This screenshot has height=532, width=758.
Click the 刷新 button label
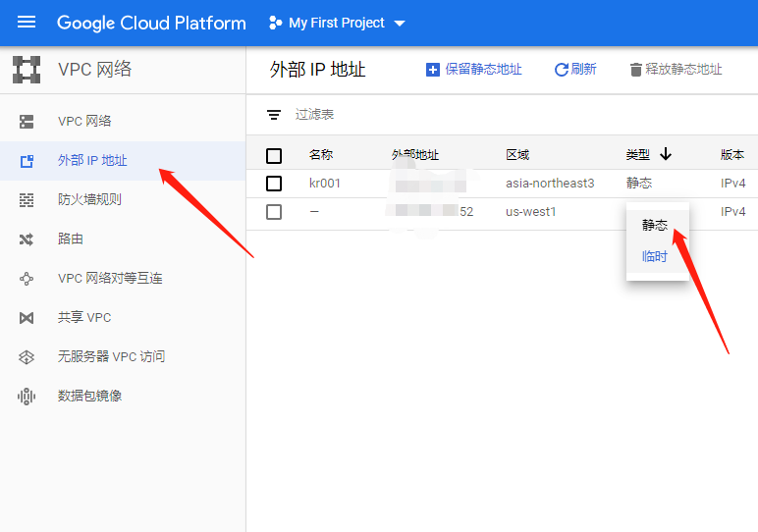(x=583, y=69)
